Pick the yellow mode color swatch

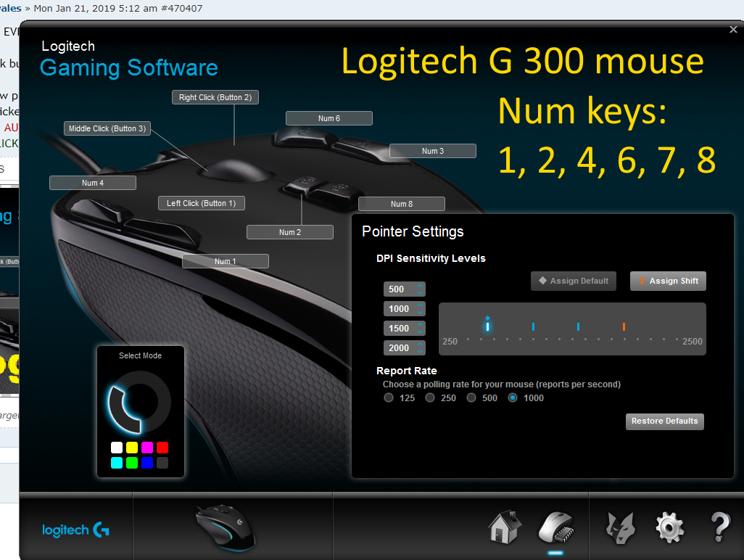pyautogui.click(x=132, y=448)
